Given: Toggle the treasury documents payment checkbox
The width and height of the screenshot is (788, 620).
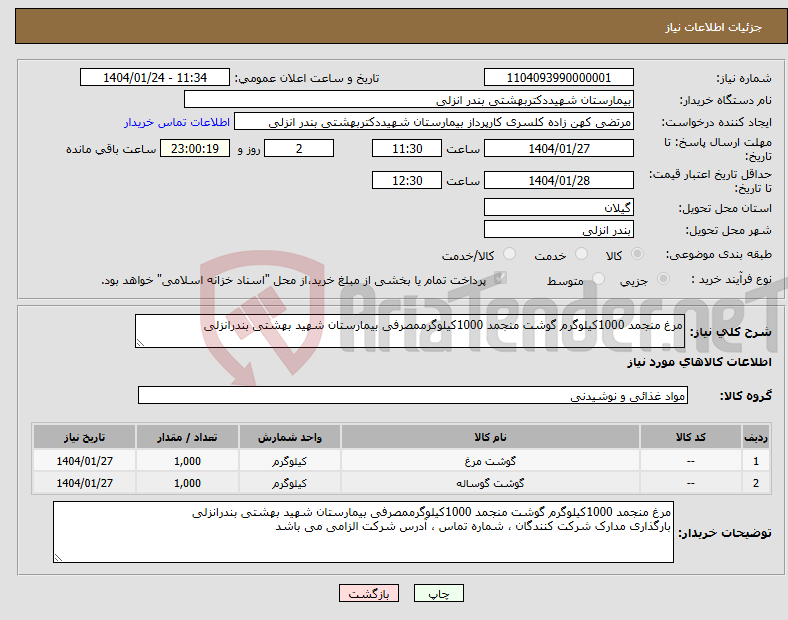Looking at the screenshot, I should [x=500, y=278].
